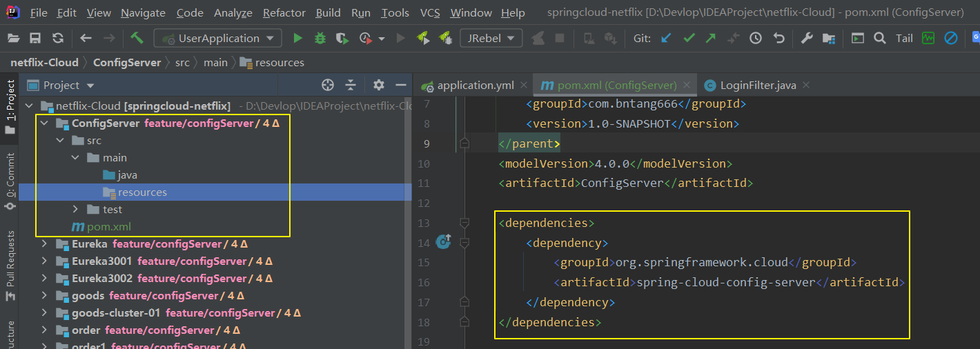Open the Refactor menu
Screen dimensions: 980x349
point(284,13)
